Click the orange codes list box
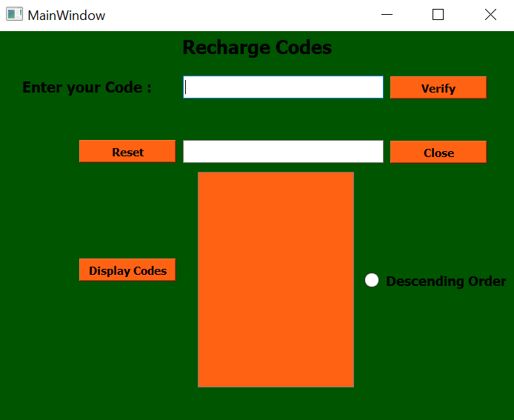 point(276,280)
